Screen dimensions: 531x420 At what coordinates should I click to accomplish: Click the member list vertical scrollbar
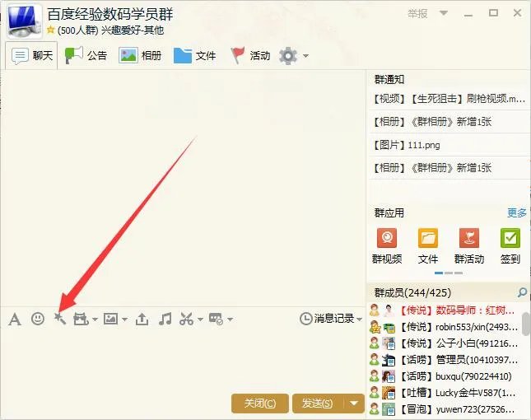tap(526, 324)
